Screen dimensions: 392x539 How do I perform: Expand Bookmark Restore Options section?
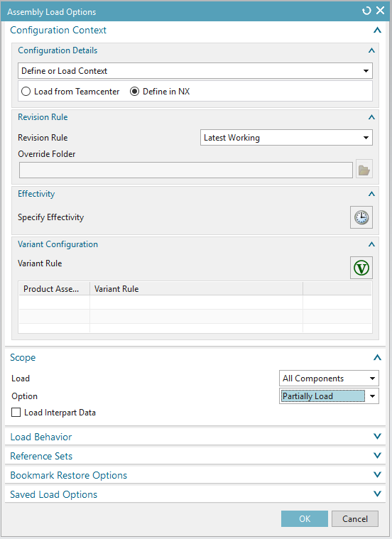(x=195, y=475)
